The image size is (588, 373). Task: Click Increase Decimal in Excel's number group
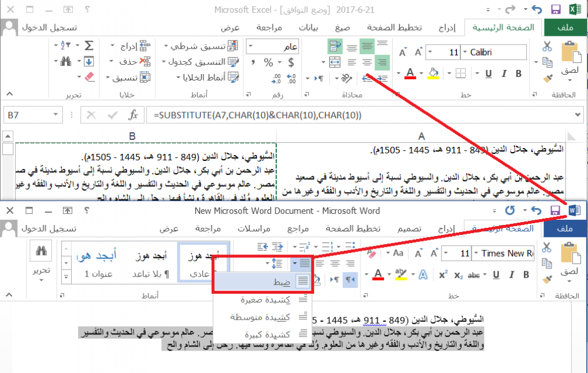292,78
